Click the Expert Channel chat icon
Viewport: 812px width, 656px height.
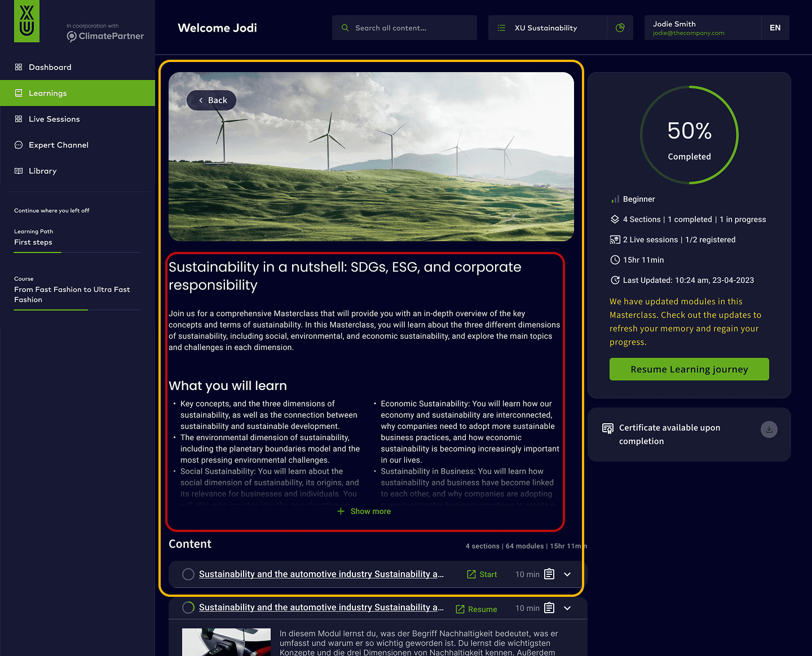(x=19, y=145)
